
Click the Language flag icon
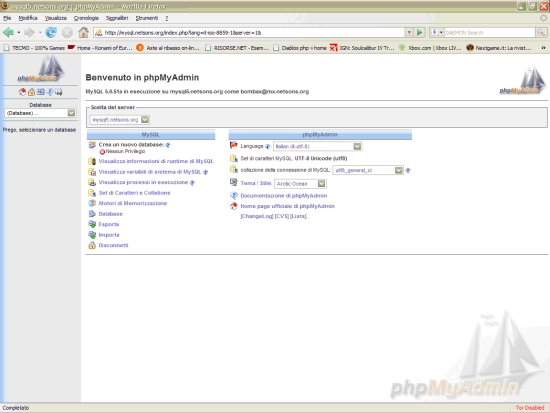point(234,145)
